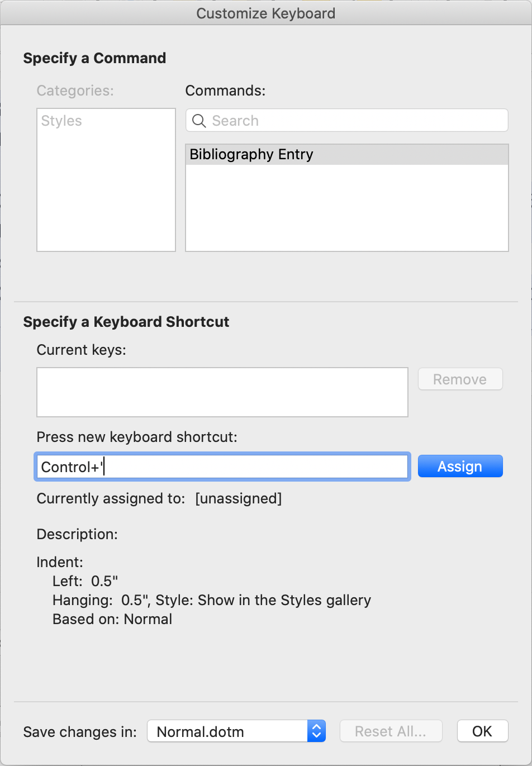The width and height of the screenshot is (532, 766).
Task: Click the Specify a Command heading
Action: [94, 58]
